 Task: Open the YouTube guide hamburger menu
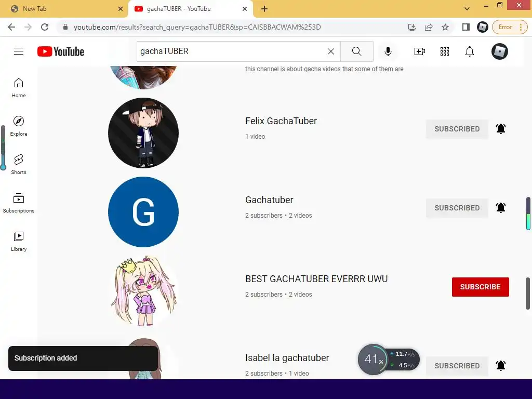(x=19, y=51)
